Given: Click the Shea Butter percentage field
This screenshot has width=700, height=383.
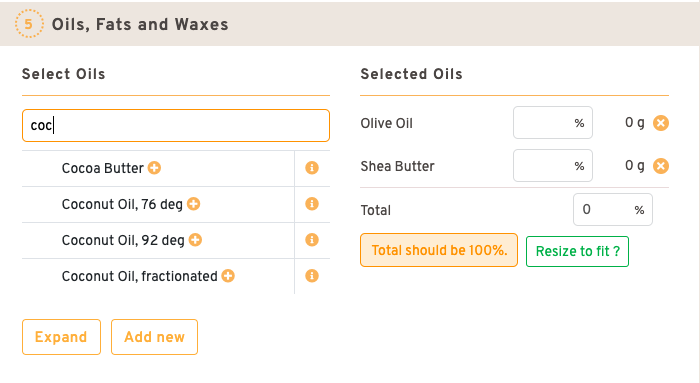Looking at the screenshot, I should pyautogui.click(x=553, y=166).
